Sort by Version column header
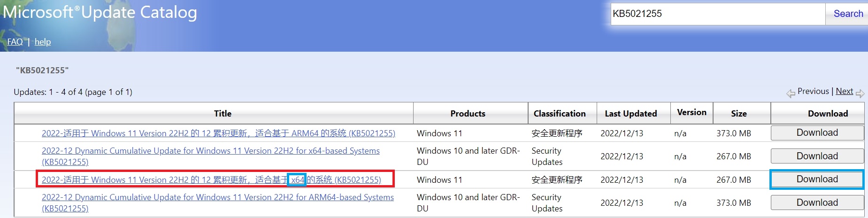 (691, 113)
